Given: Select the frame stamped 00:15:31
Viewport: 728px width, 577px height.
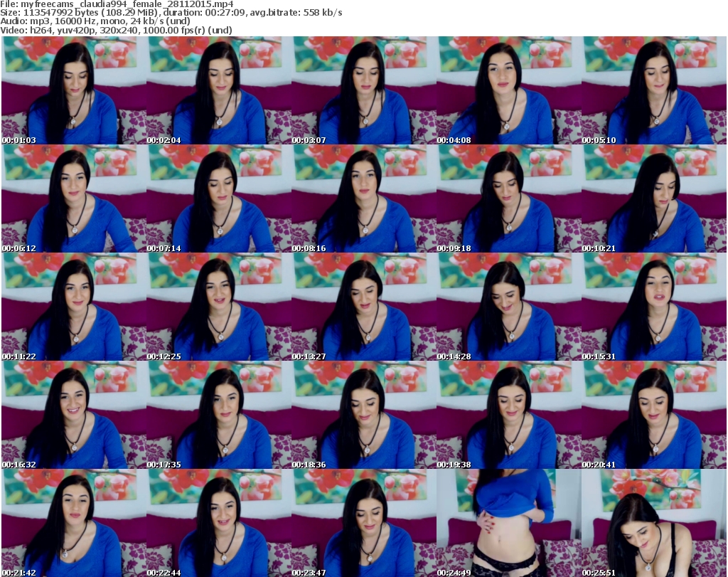Looking at the screenshot, I should click(x=654, y=307).
